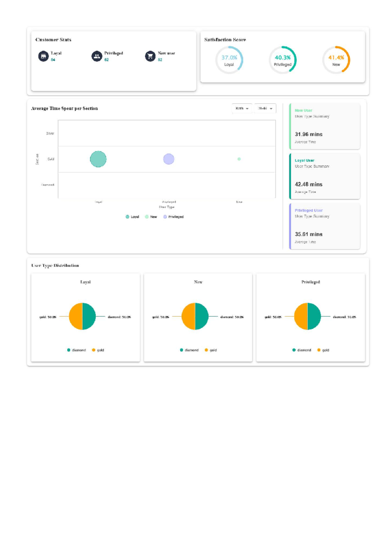Toggle Privileged series in bubble chart legend
Viewport: 392px width, 554px height.
pyautogui.click(x=173, y=217)
